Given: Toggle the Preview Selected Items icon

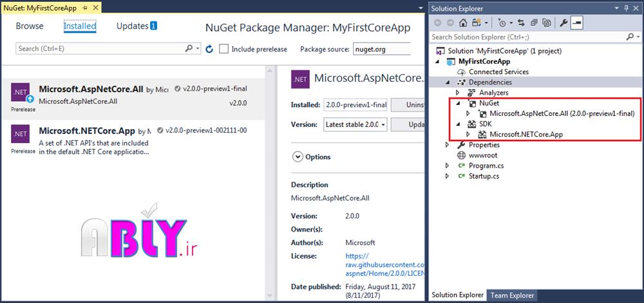Looking at the screenshot, I should (x=576, y=23).
